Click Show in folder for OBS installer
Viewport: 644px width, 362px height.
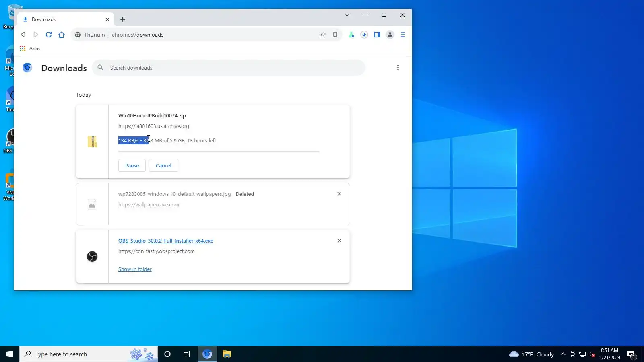[135, 269]
